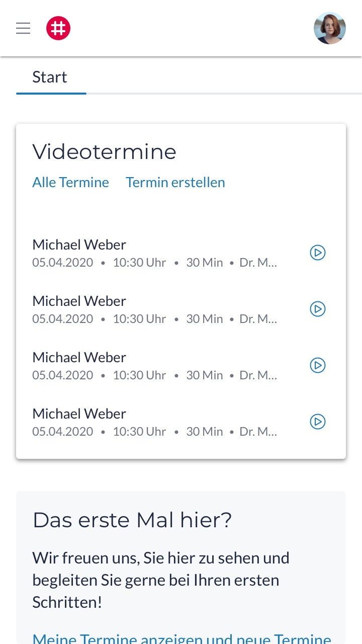Pick the fourth Michael Weber name entry
This screenshot has width=362, height=644.
pyautogui.click(x=79, y=414)
